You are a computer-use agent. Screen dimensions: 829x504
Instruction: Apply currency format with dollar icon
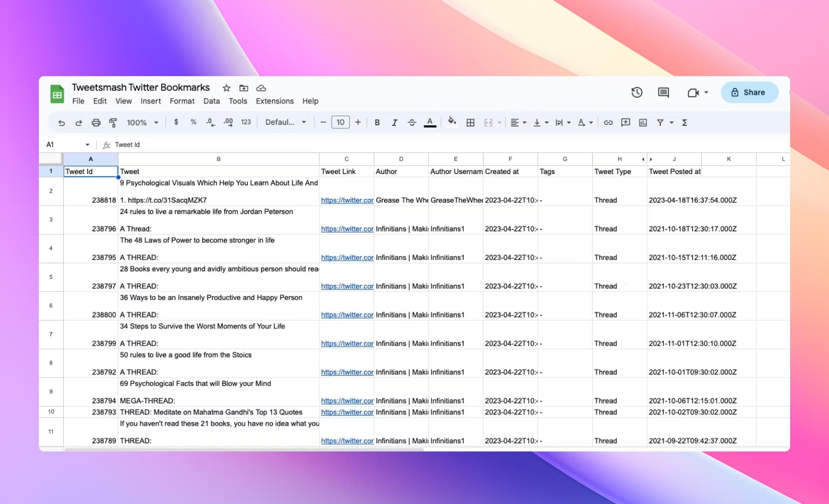[176, 122]
